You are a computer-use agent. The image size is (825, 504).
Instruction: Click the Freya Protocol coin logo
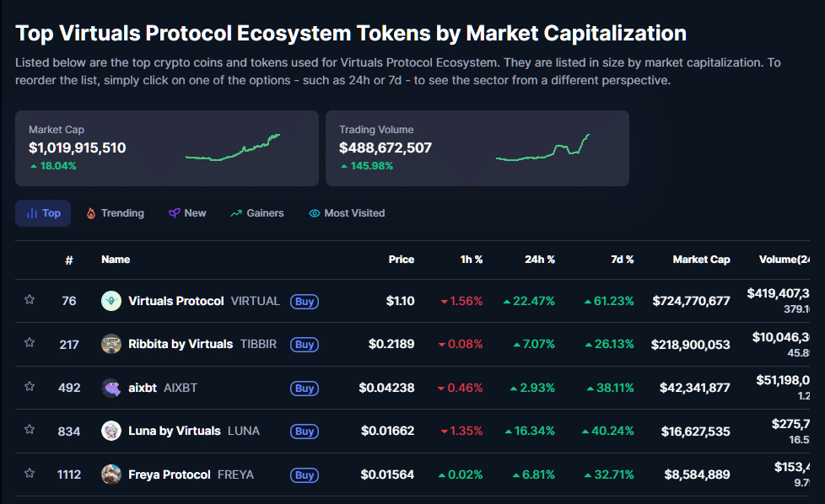click(111, 475)
